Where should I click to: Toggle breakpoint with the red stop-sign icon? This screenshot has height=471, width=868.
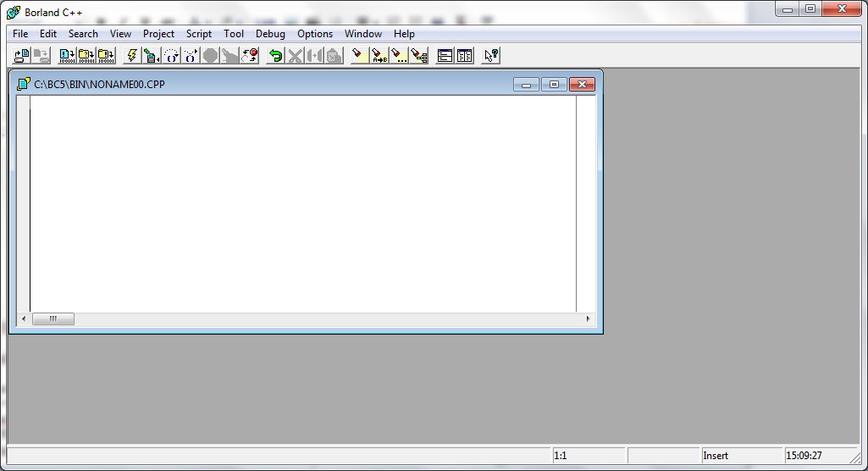[x=250, y=55]
